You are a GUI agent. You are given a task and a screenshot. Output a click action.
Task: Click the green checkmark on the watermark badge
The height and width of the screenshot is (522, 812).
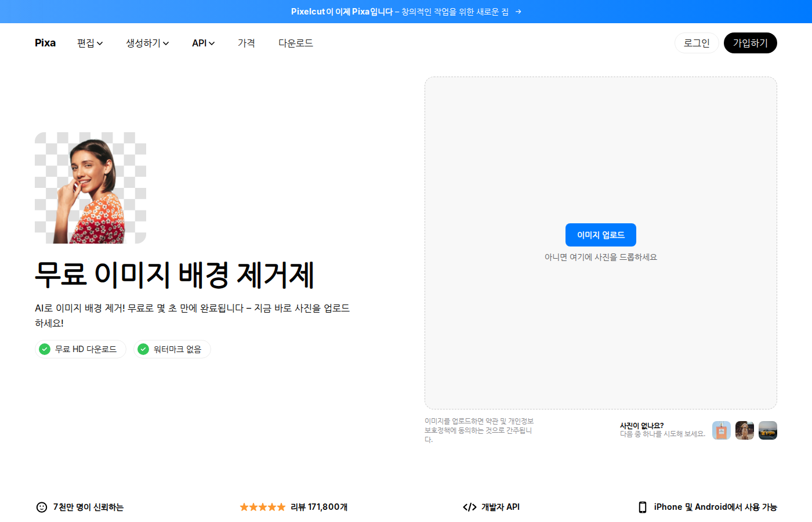click(143, 349)
